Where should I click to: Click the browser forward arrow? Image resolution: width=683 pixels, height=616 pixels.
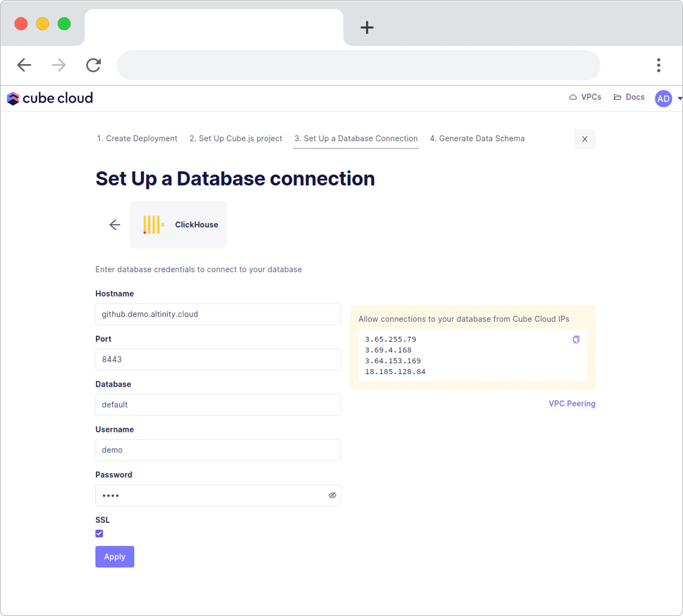click(58, 65)
